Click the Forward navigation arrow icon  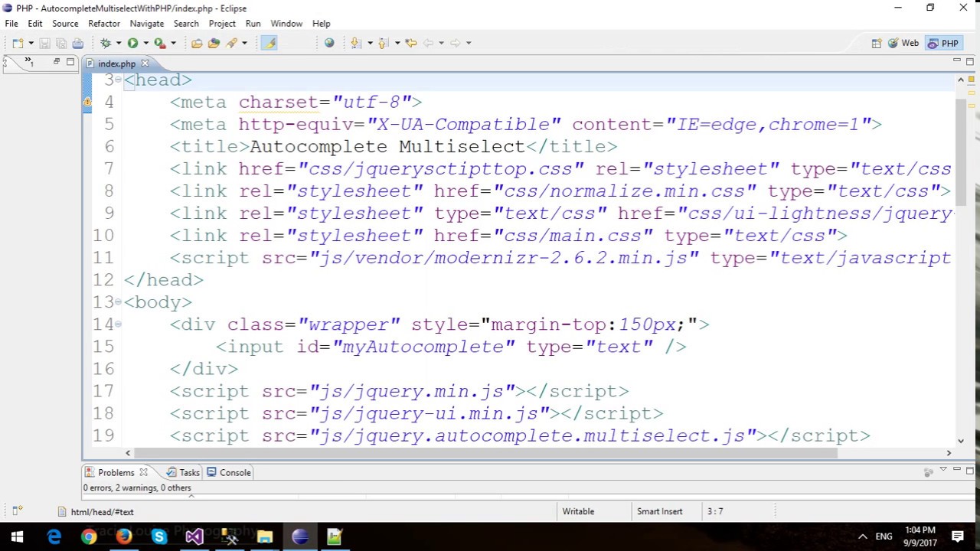click(x=455, y=43)
